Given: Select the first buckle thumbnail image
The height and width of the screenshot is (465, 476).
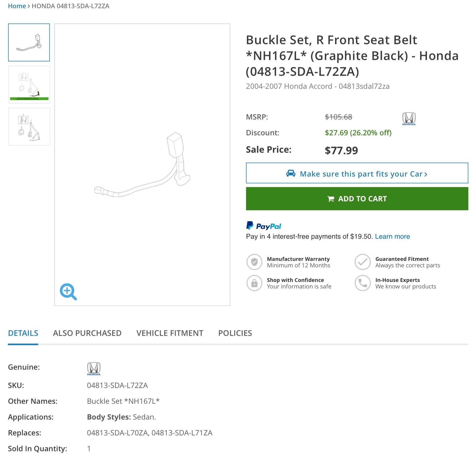Looking at the screenshot, I should [29, 42].
